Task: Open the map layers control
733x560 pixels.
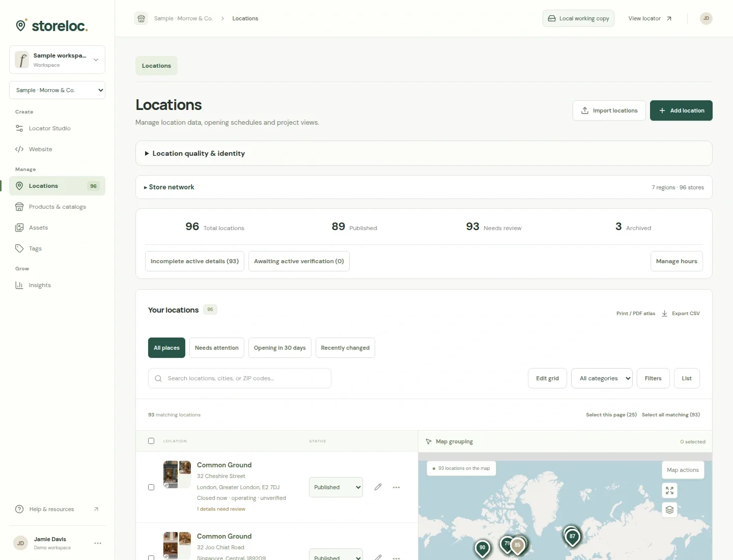Action: pos(669,510)
